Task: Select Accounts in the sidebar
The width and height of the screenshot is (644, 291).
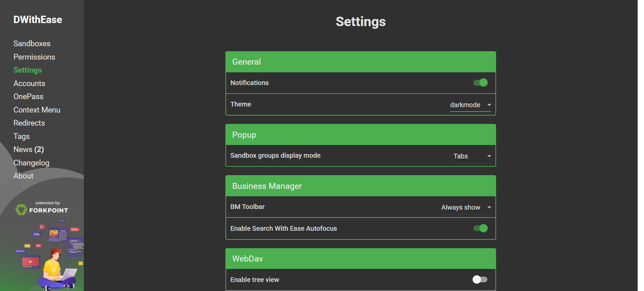Action: pyautogui.click(x=29, y=83)
